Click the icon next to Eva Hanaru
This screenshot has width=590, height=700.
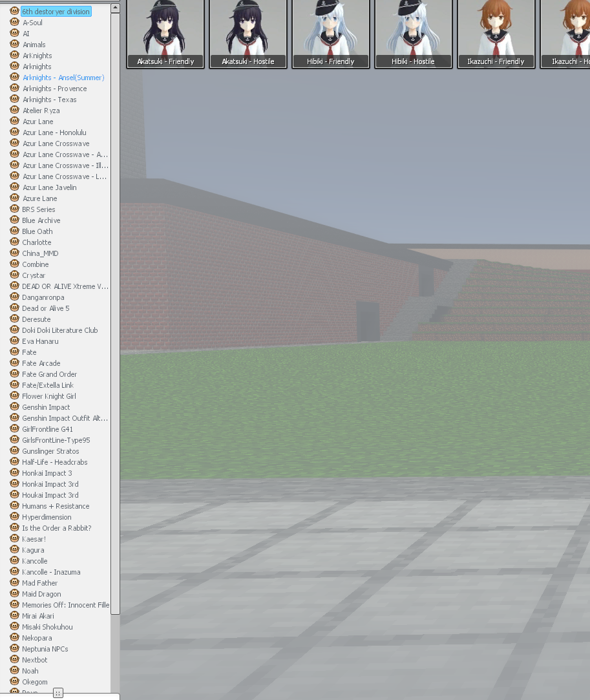coord(15,341)
